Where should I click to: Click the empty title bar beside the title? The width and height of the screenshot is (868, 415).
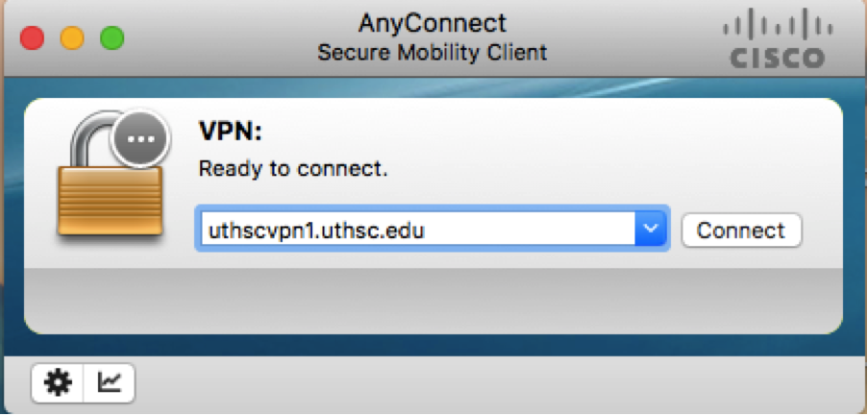coord(240,38)
